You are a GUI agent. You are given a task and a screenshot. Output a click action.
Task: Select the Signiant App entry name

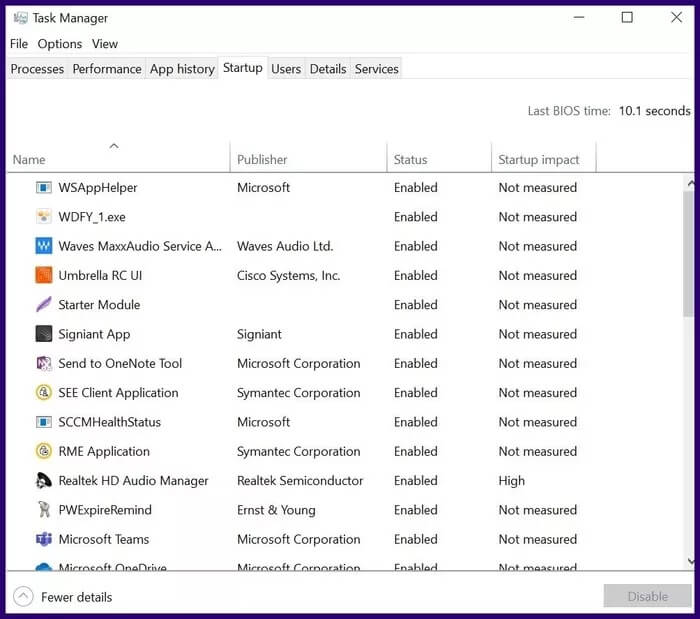point(94,334)
